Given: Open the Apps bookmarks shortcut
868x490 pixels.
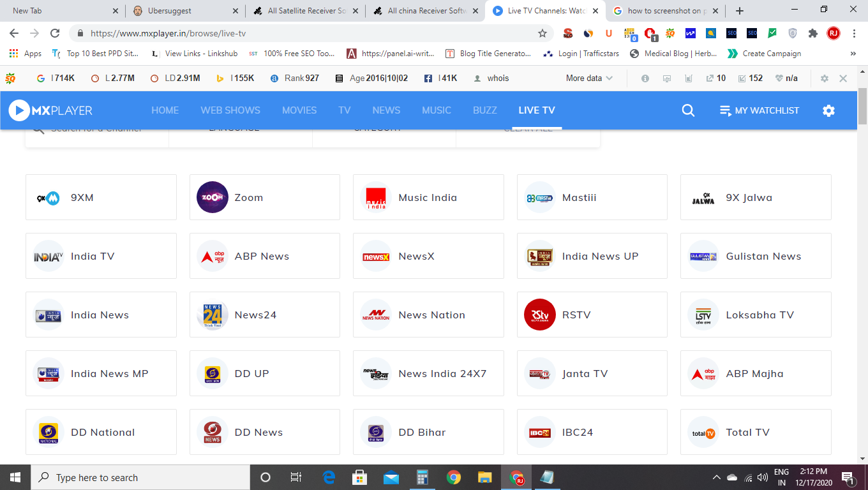Looking at the screenshot, I should (26, 54).
